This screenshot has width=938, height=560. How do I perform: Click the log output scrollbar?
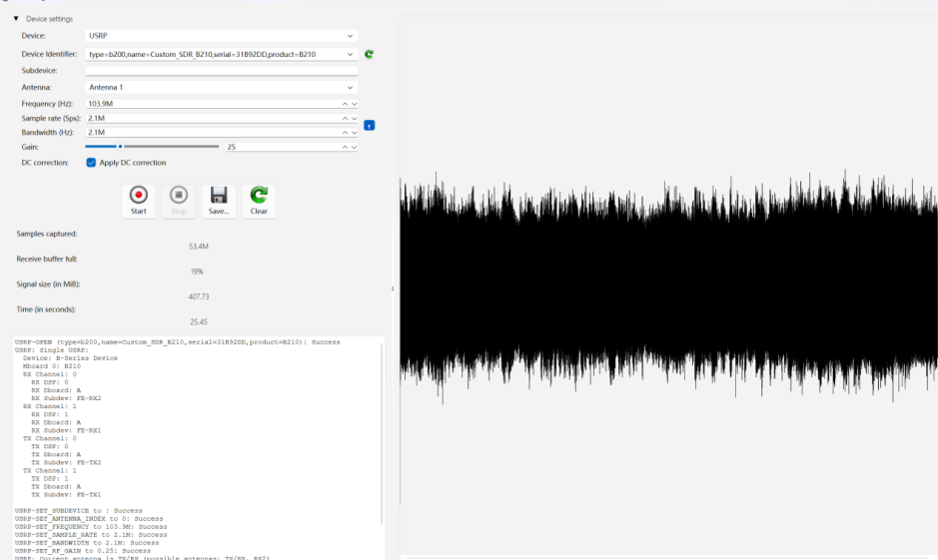382,433
